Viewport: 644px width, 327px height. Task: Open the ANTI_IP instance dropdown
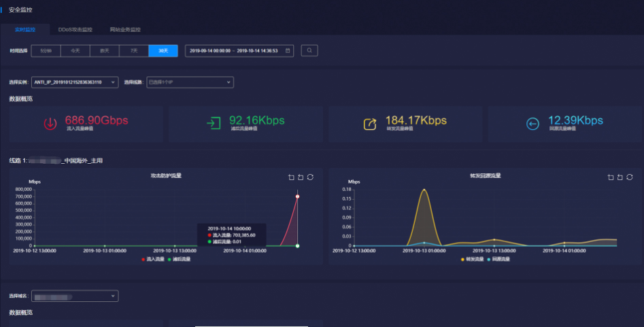click(x=74, y=82)
